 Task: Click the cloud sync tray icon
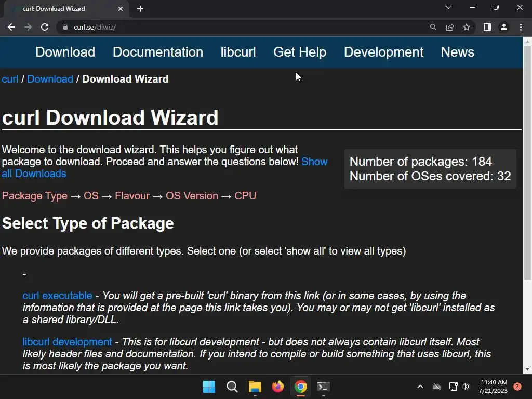coord(437,387)
